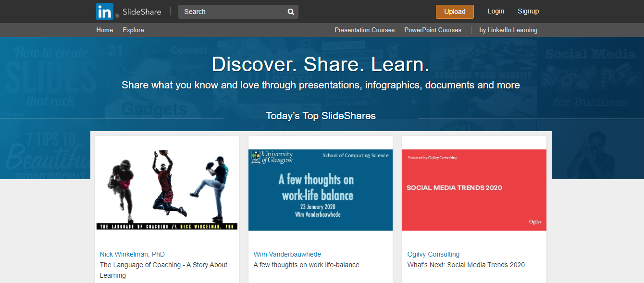This screenshot has width=644, height=283.
Task: Visit author Ogilvy Consulting profile
Action: click(433, 254)
